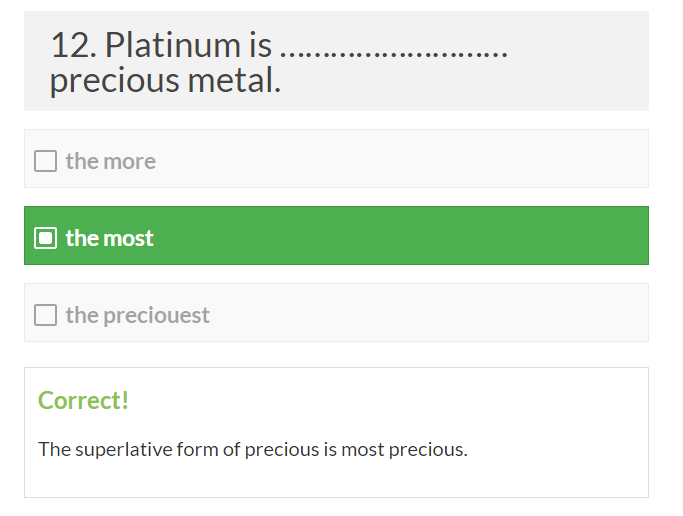Click the superlative explanation sentence
The image size is (683, 516).
pos(252,449)
